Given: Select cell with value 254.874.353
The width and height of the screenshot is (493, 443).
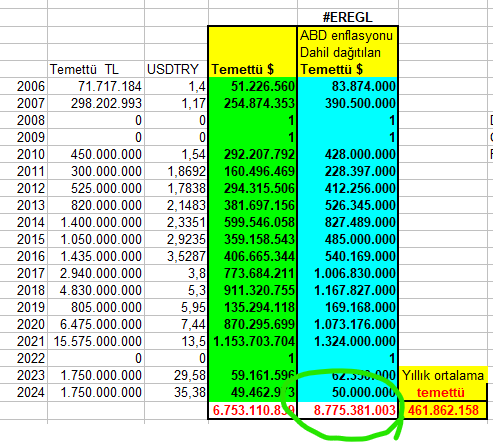Looking at the screenshot, I should tap(252, 103).
